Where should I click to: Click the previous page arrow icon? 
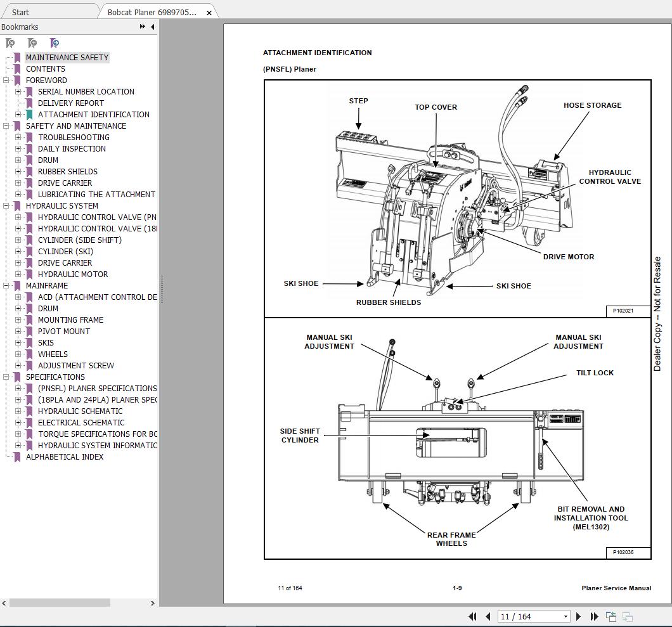coord(488,616)
